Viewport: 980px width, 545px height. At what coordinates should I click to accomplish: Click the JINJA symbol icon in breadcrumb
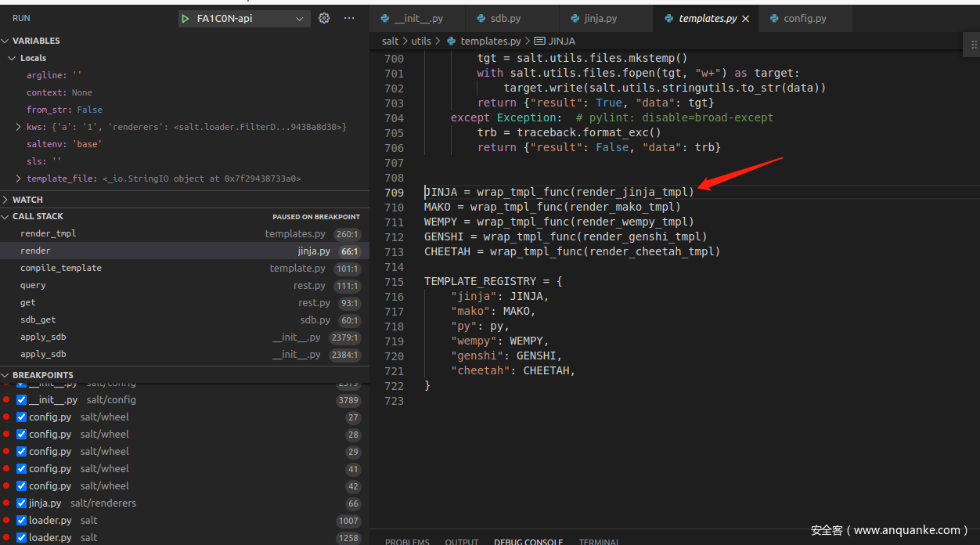tap(539, 41)
